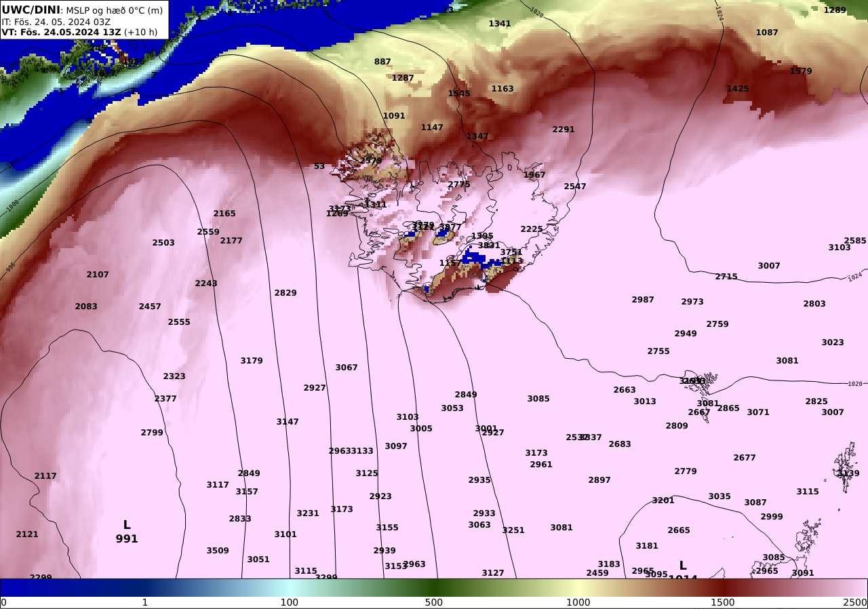Click the freezing level value 2755
The height and width of the screenshot is (609, 868).
[x=658, y=351]
